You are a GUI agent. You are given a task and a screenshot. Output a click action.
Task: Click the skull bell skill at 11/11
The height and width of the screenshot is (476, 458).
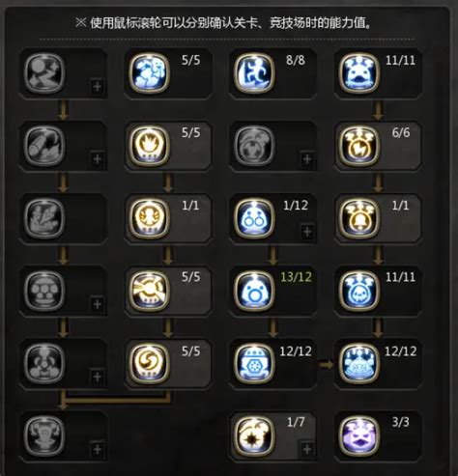(x=359, y=291)
